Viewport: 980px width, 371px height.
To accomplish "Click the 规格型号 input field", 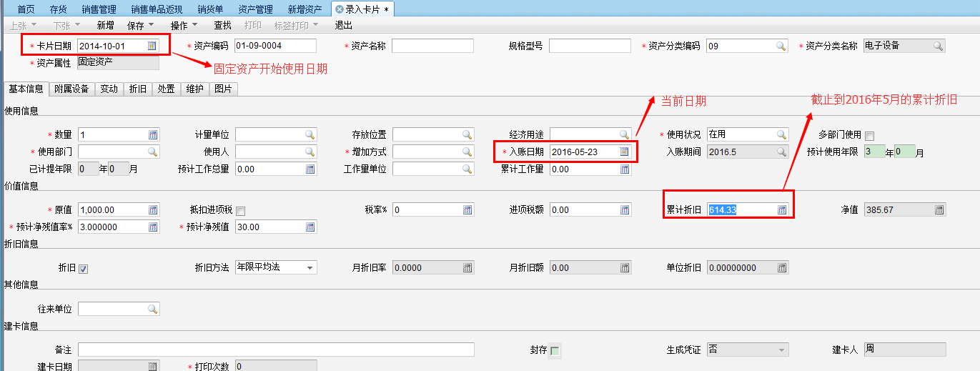I will (x=590, y=46).
